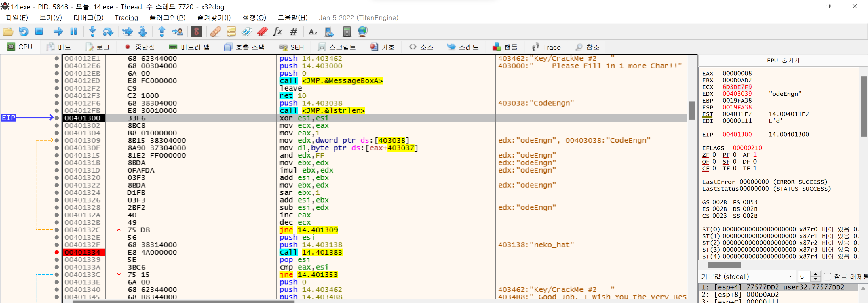Click the globe online help icon
868x303 pixels.
(x=363, y=32)
